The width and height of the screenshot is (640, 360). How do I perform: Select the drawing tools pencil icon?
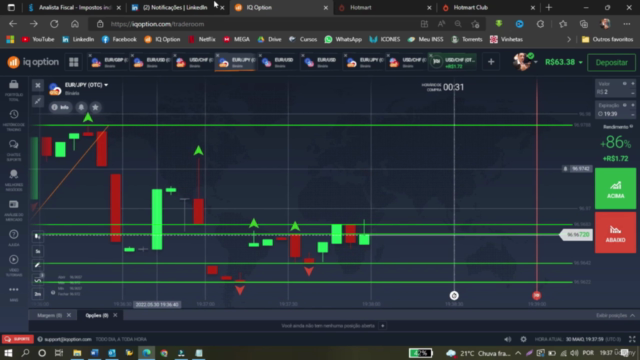coord(38,265)
